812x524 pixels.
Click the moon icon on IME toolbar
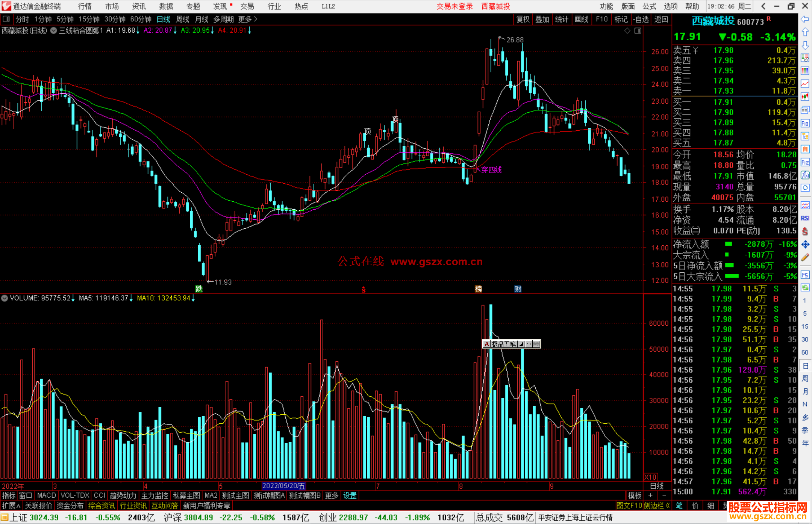[521, 344]
